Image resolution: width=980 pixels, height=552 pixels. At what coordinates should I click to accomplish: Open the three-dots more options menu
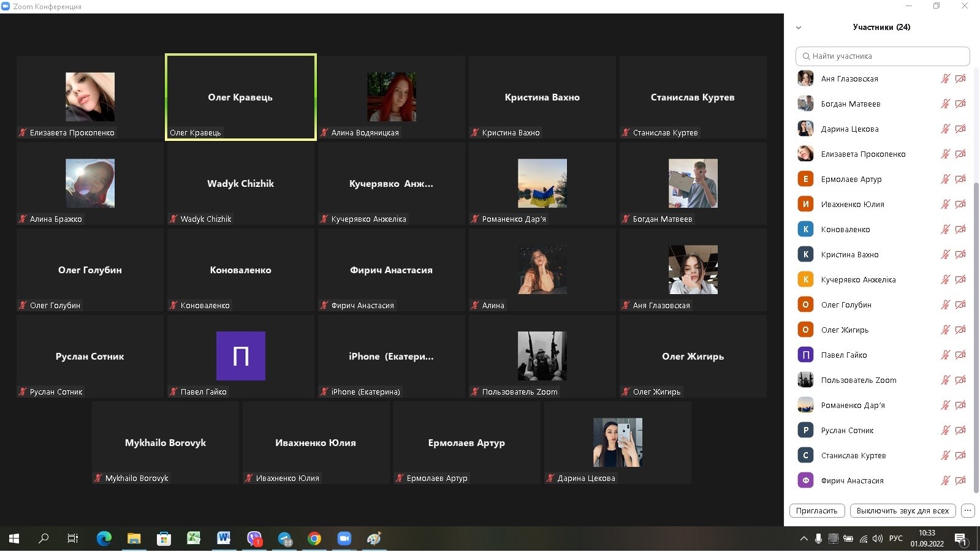pos(967,510)
